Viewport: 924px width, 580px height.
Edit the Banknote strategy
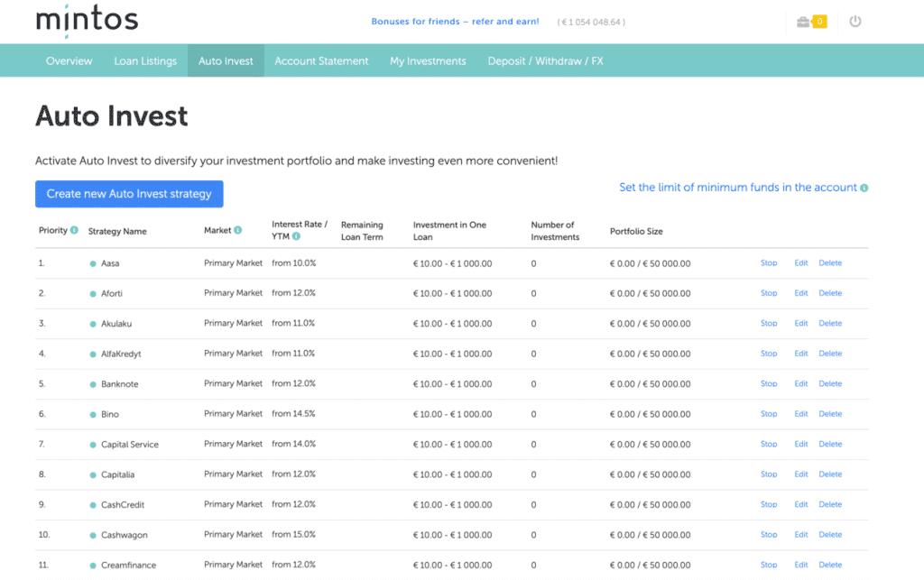[x=801, y=383]
